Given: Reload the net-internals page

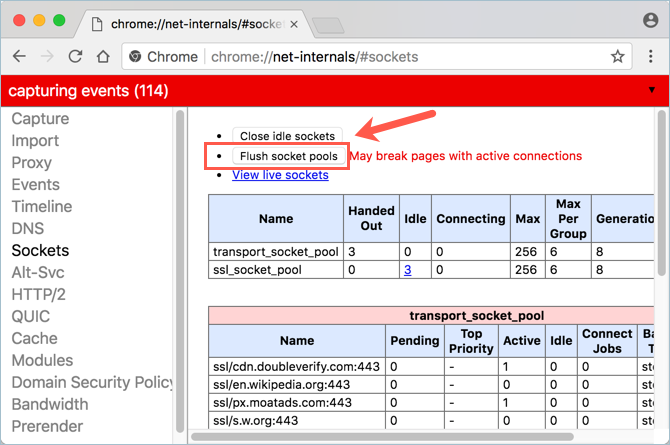Looking at the screenshot, I should [75, 56].
